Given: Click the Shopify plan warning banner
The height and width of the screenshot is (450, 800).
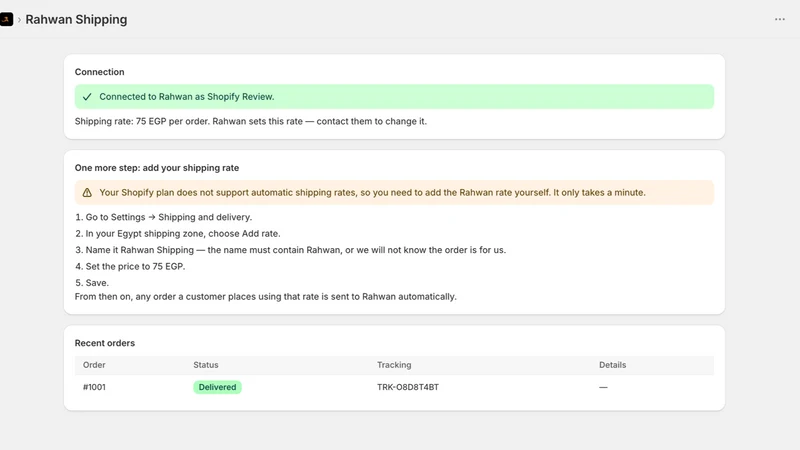Looking at the screenshot, I should [394, 192].
